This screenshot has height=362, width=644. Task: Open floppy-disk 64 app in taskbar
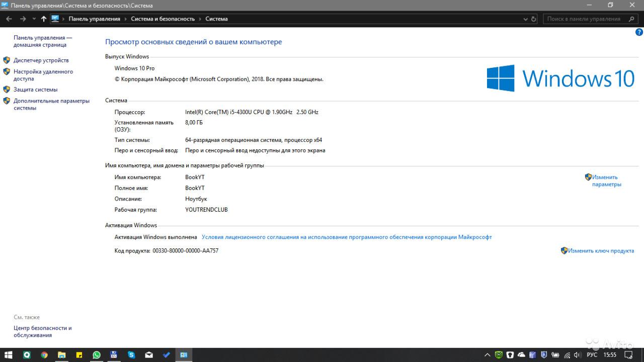114,355
